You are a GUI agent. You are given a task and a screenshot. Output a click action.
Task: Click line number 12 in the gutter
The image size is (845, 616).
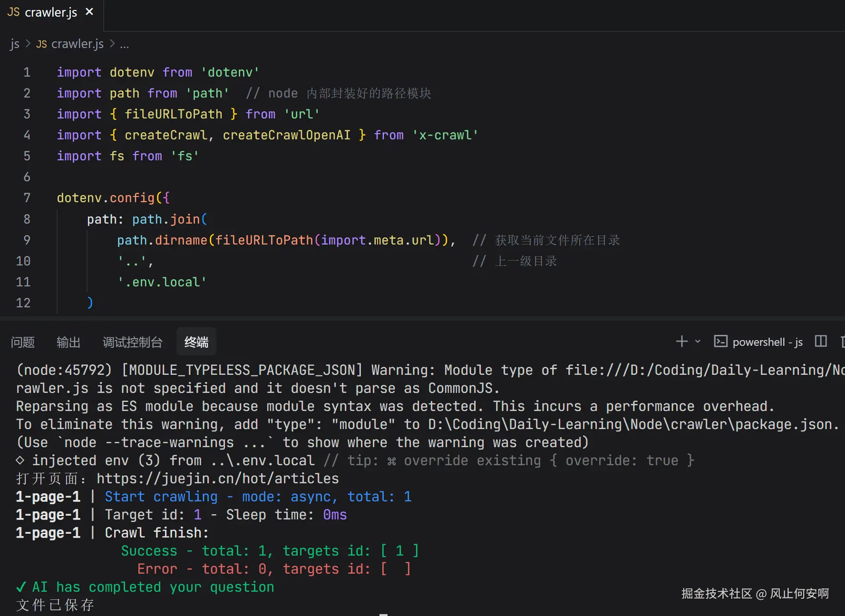(x=23, y=303)
